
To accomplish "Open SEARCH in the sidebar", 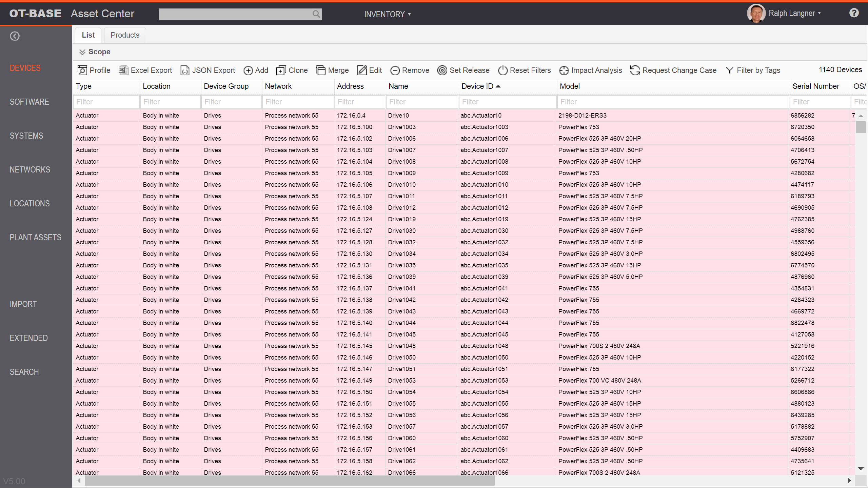I will click(24, 372).
